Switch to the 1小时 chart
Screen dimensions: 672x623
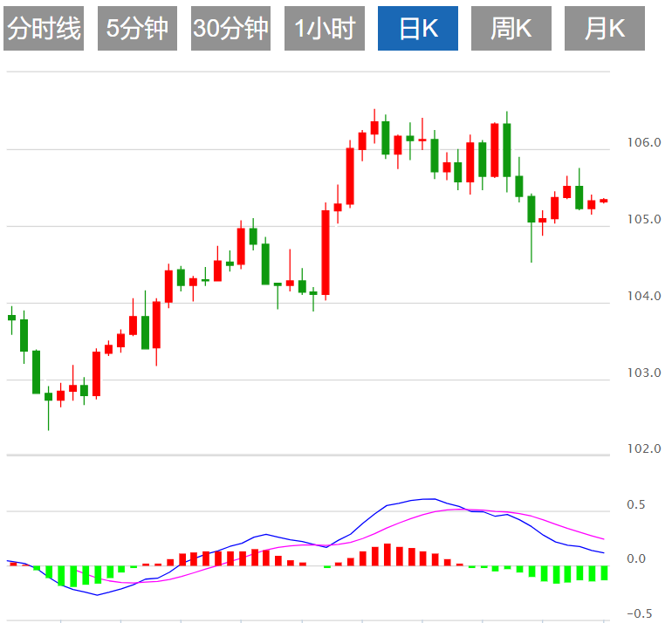[x=325, y=28]
